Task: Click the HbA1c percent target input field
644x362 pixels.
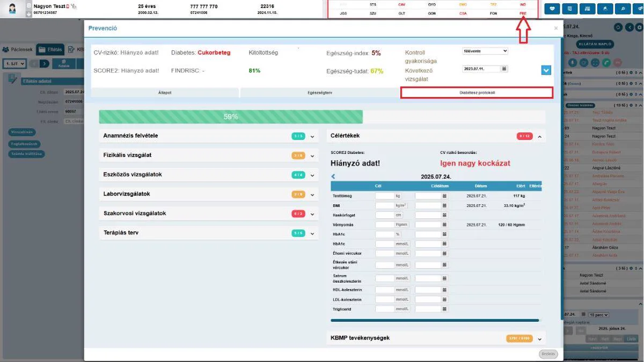Action: [385, 234]
